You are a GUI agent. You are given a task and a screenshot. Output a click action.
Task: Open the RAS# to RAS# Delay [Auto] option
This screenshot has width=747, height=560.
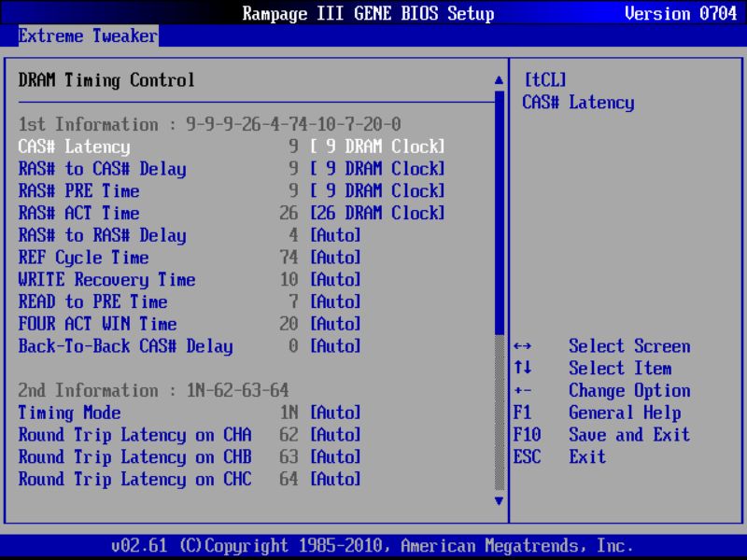[x=335, y=235]
